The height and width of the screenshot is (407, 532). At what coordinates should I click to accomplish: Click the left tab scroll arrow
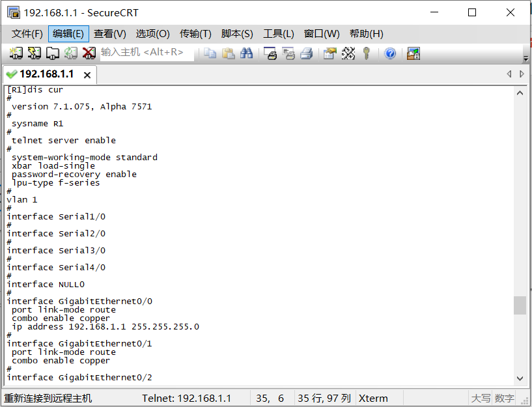tap(509, 74)
